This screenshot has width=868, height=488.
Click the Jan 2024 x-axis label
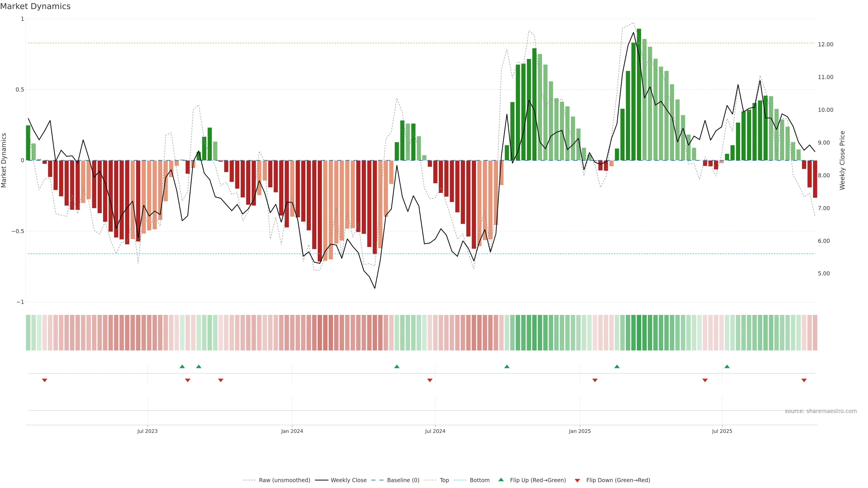pyautogui.click(x=292, y=431)
